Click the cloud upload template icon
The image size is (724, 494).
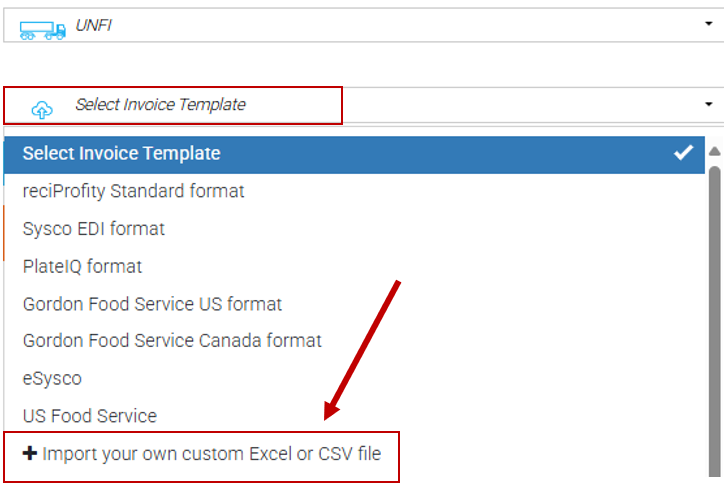coord(42,107)
